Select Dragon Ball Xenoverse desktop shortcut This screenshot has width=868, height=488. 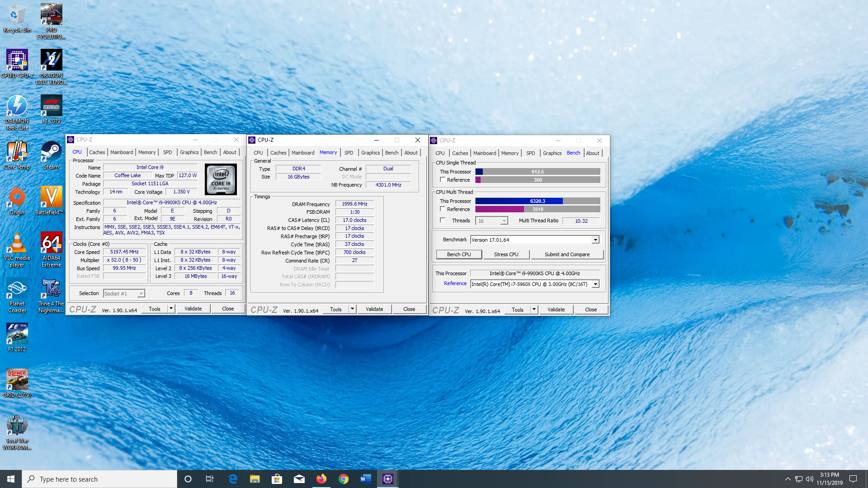tap(51, 67)
